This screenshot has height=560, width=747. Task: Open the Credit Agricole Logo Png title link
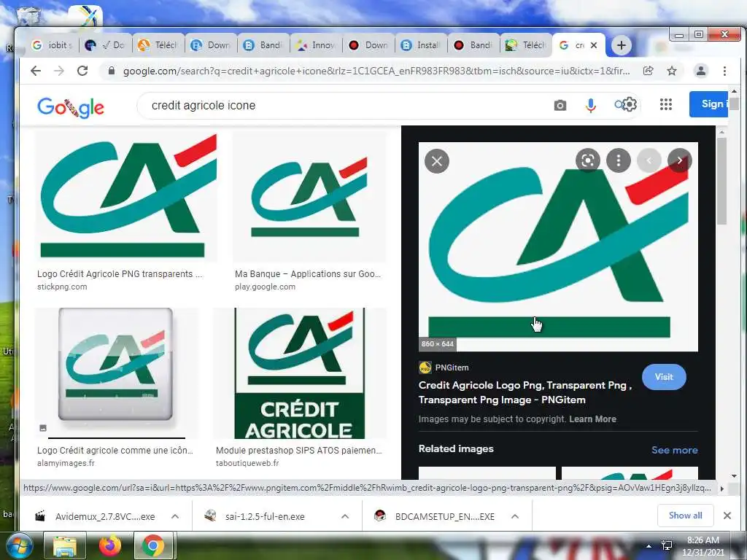(525, 392)
